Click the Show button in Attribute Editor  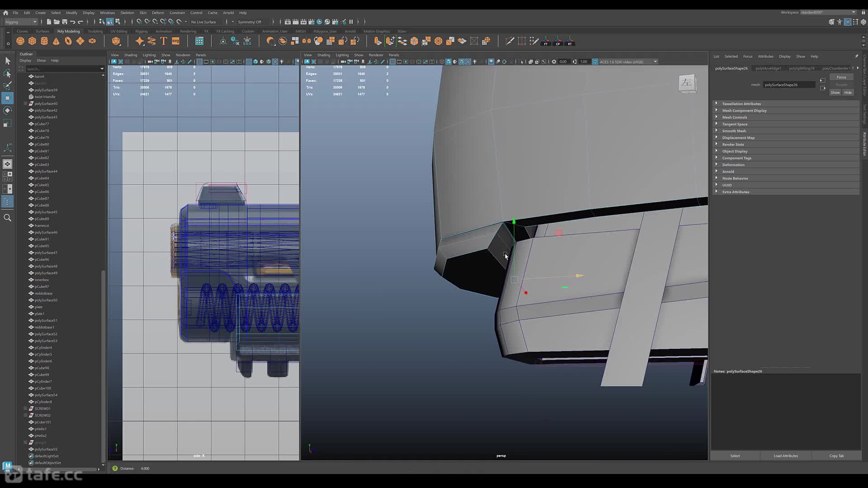(x=835, y=93)
